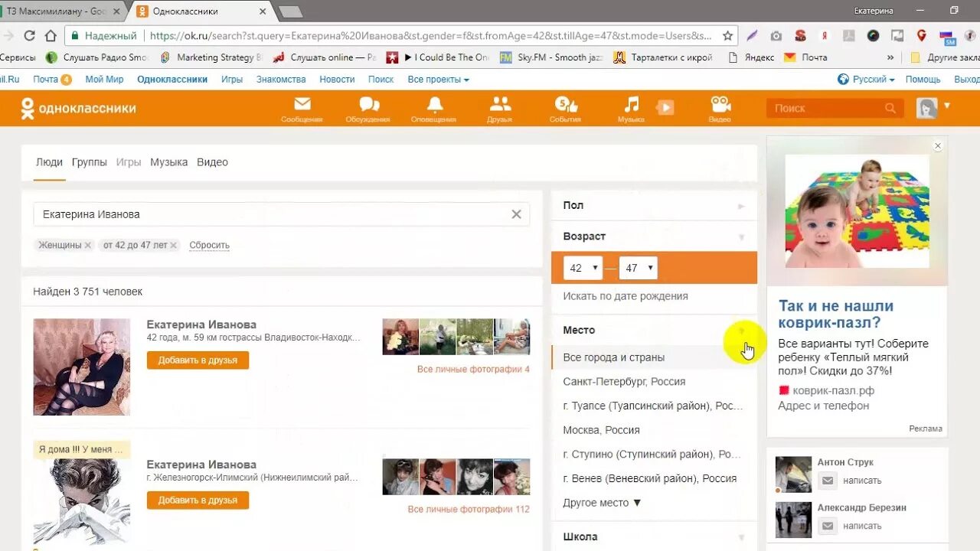Bookmark this page with the star
Viewport: 980px width, 551px height.
tap(727, 35)
